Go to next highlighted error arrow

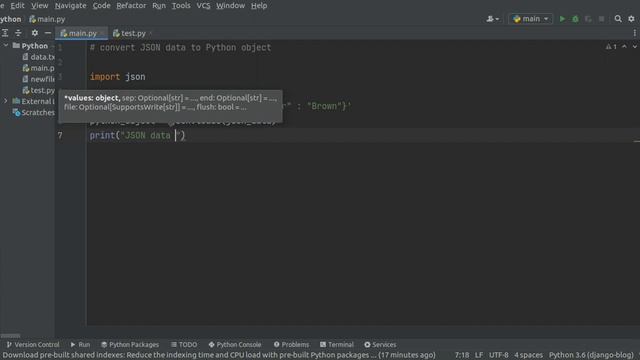coord(635,47)
